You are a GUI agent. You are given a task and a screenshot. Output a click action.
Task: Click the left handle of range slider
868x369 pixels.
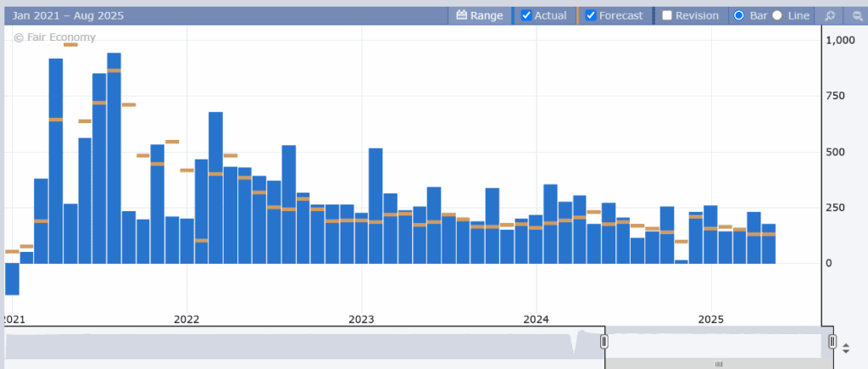(x=604, y=341)
